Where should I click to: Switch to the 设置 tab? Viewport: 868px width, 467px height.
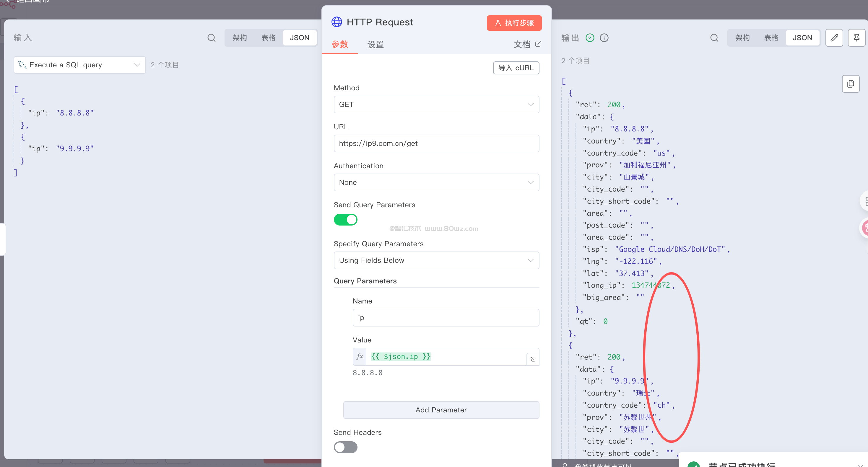pyautogui.click(x=376, y=45)
